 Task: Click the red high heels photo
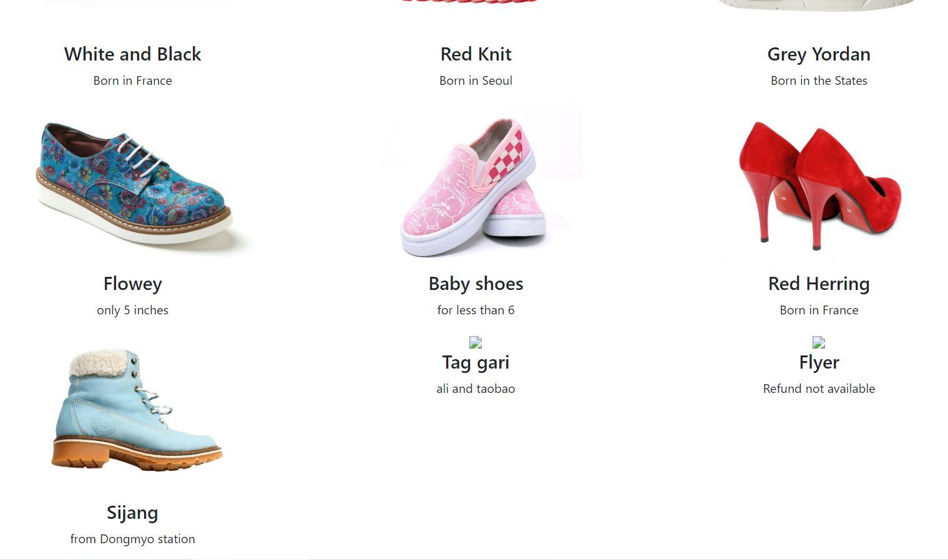pos(819,185)
